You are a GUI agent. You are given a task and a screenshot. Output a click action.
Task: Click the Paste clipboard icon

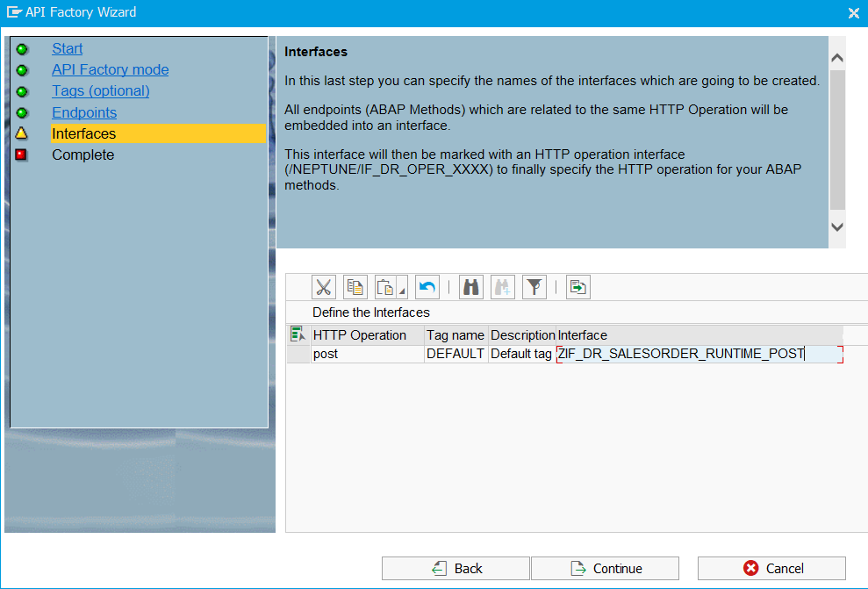coord(385,287)
